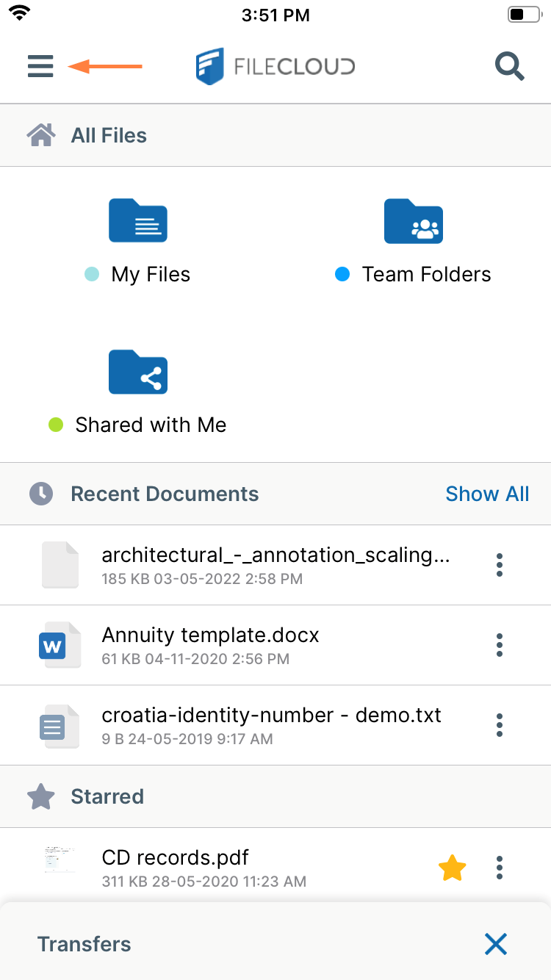Click the Recent Documents clock icon
The image size is (551, 980).
(x=41, y=494)
